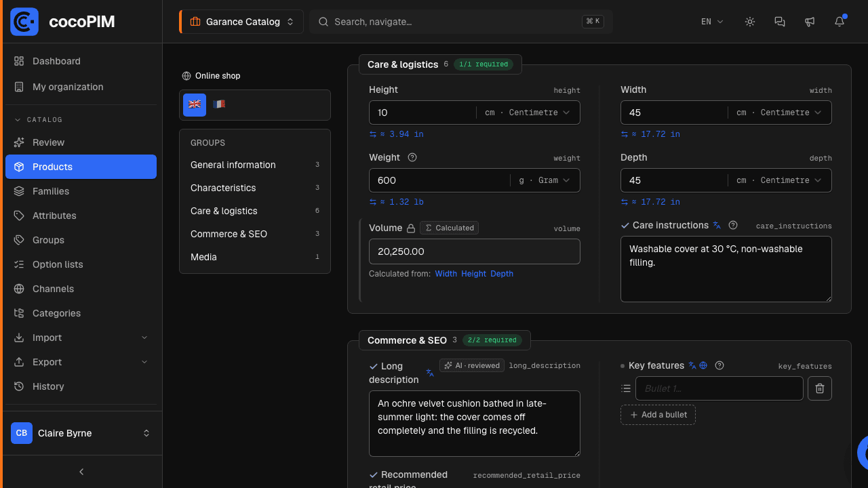Select the English UK flag locale
The image size is (868, 488).
tap(195, 105)
